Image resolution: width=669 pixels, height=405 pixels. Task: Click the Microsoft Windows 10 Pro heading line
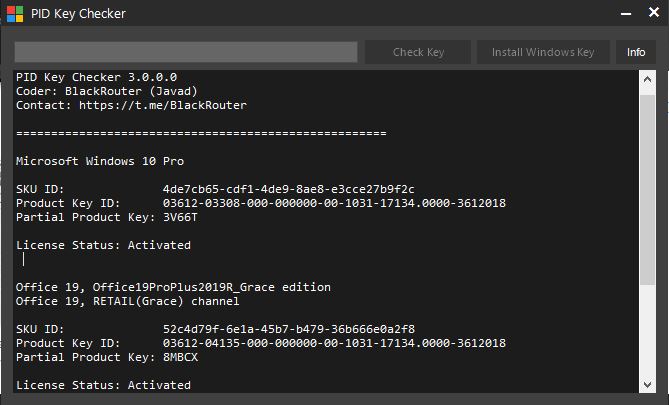point(100,161)
